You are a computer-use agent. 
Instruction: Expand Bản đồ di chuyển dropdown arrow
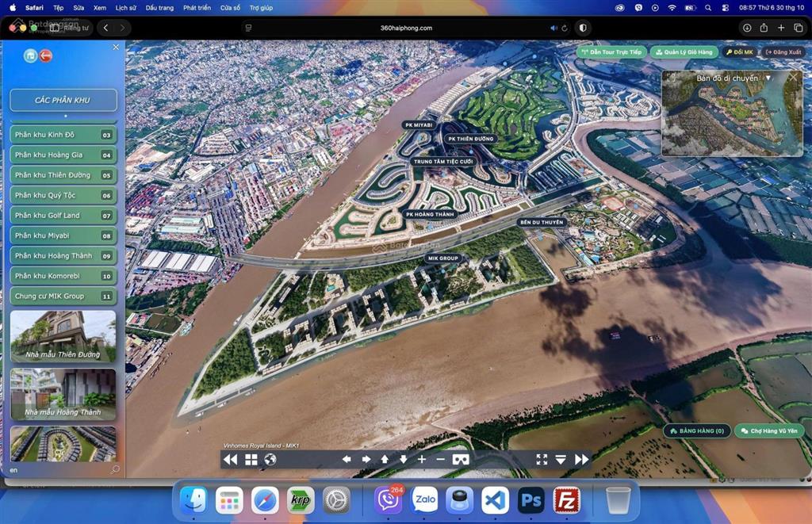768,78
